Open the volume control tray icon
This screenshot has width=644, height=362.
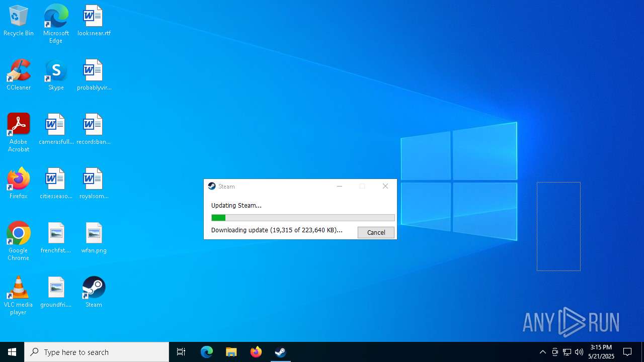[x=579, y=352]
